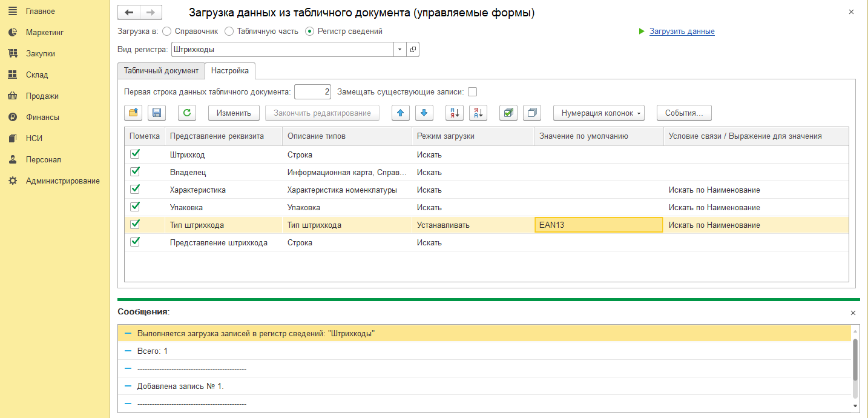Sort rows ascending А-Я

coord(455,113)
